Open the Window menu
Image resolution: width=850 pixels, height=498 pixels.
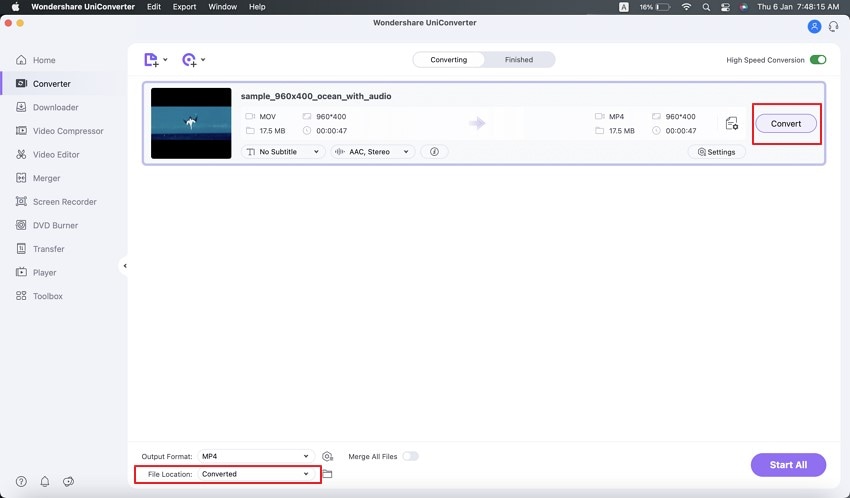pyautogui.click(x=222, y=7)
